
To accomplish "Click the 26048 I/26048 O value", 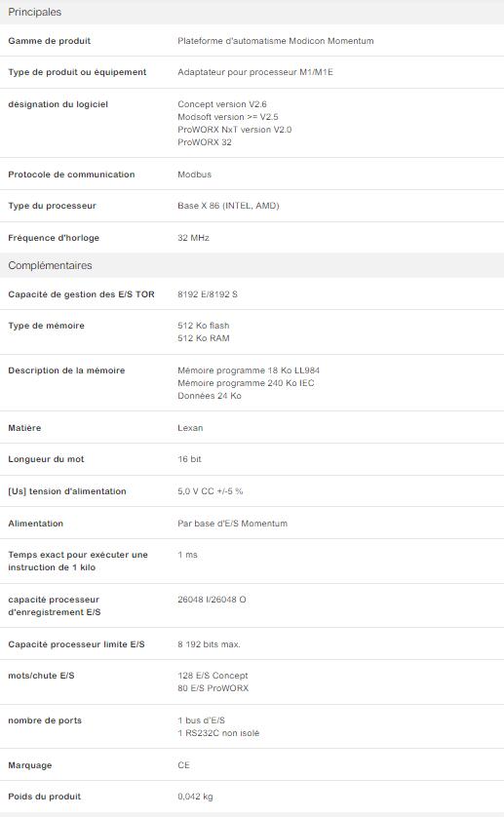I will coord(212,600).
